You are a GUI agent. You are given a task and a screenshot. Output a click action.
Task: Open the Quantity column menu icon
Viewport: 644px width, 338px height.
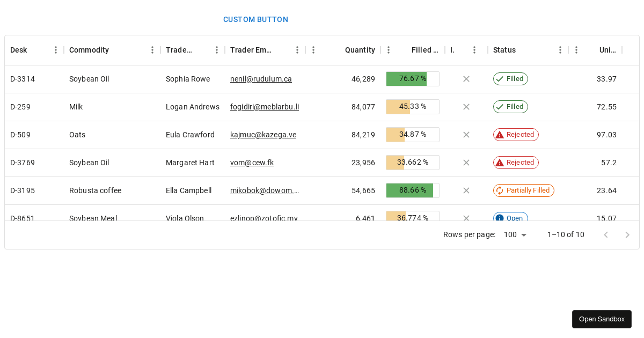click(313, 50)
